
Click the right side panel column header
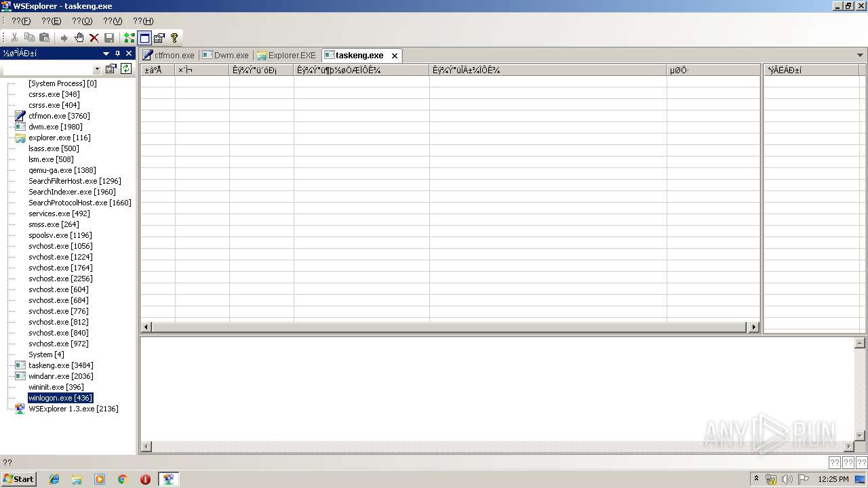(812, 70)
